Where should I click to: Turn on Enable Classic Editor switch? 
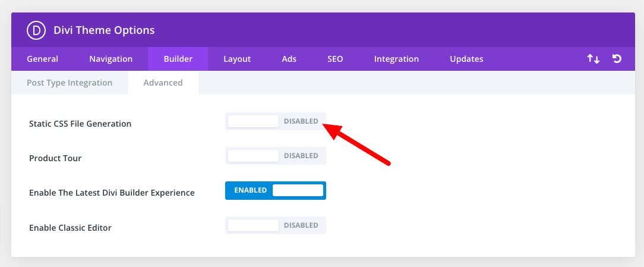pos(276,225)
